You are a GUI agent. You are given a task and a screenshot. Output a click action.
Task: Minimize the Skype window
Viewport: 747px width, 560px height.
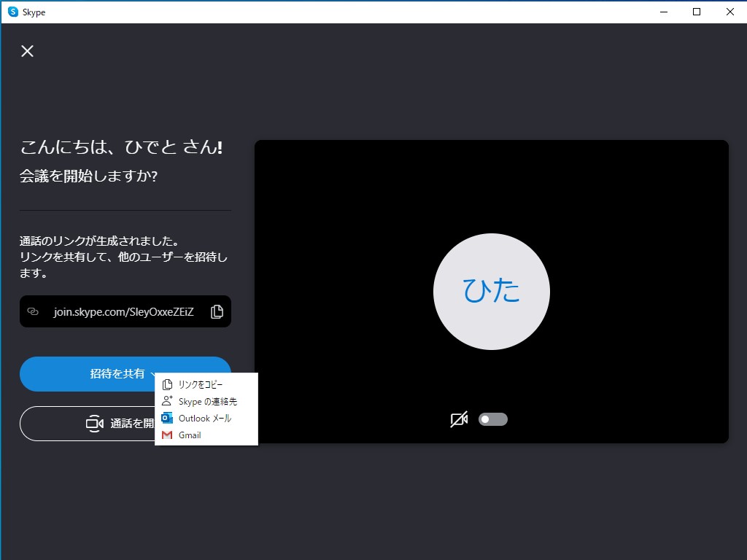point(663,12)
